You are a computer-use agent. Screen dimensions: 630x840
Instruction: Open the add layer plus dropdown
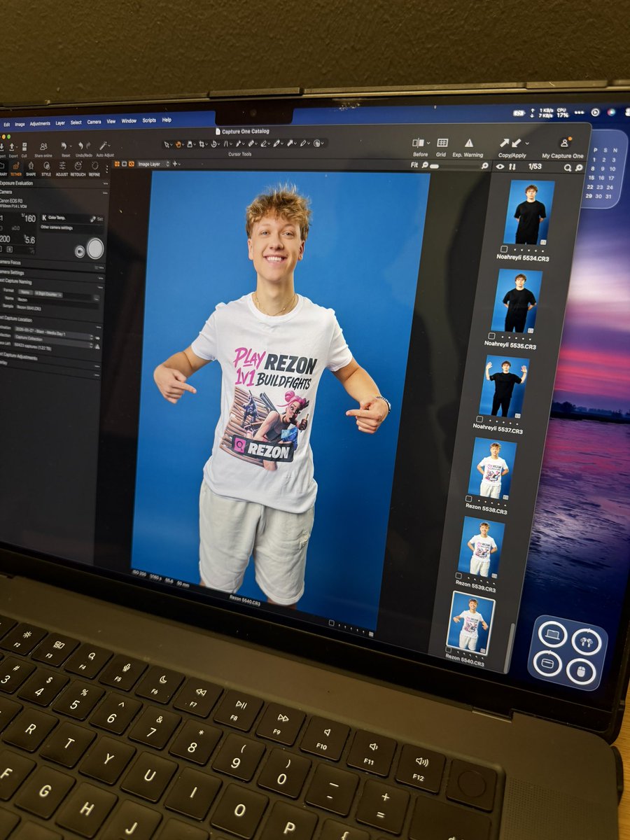176,164
